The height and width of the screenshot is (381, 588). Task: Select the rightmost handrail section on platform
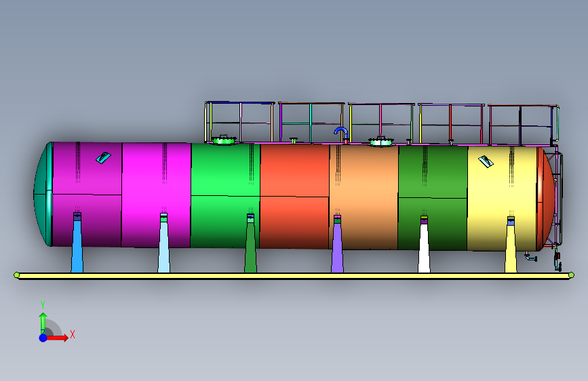coord(523,125)
